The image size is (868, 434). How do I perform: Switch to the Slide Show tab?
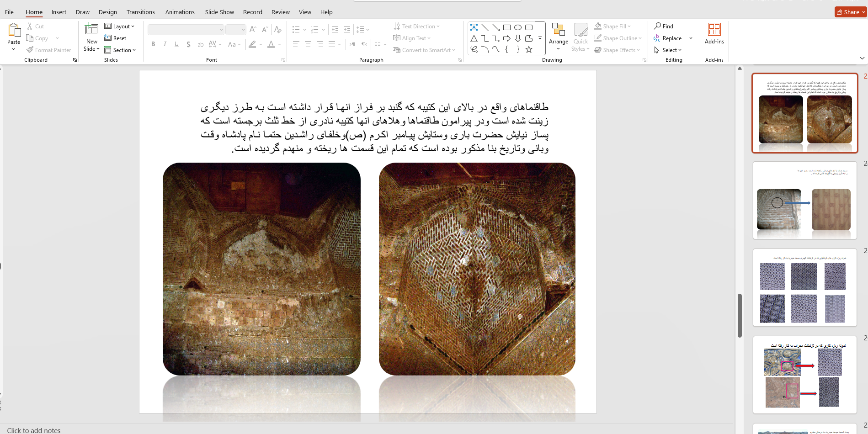219,12
